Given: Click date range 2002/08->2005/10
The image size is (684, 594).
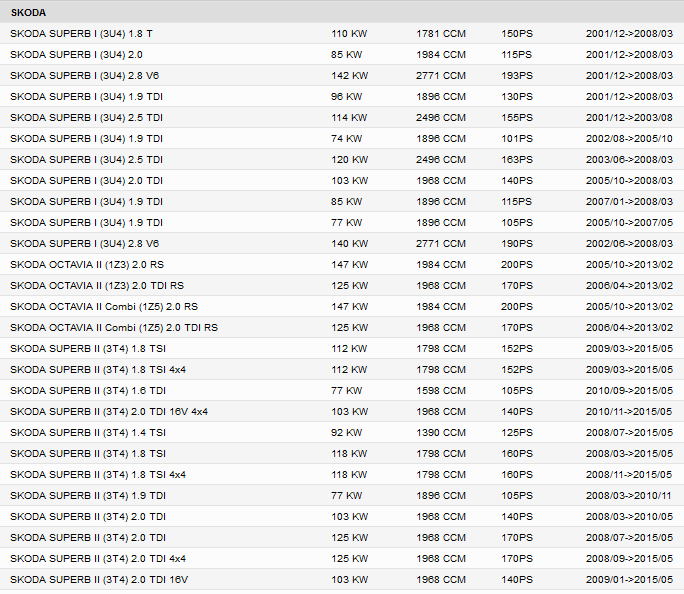Looking at the screenshot, I should click(629, 138).
